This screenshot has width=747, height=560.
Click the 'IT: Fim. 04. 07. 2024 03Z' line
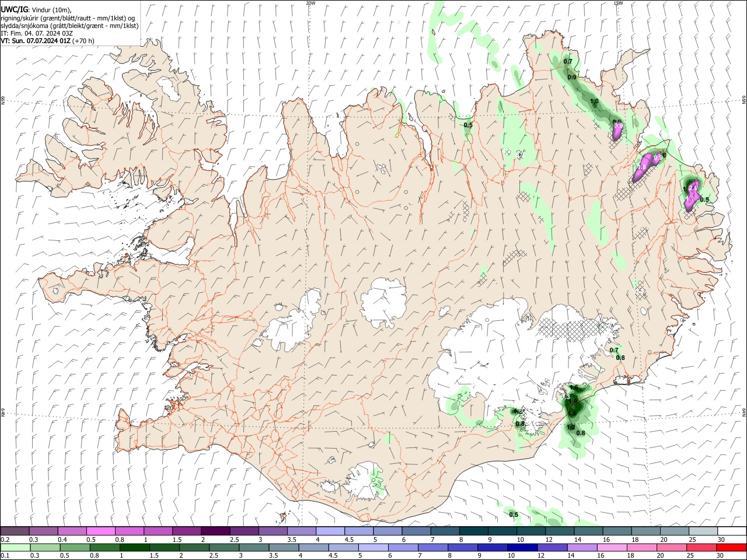point(37,33)
